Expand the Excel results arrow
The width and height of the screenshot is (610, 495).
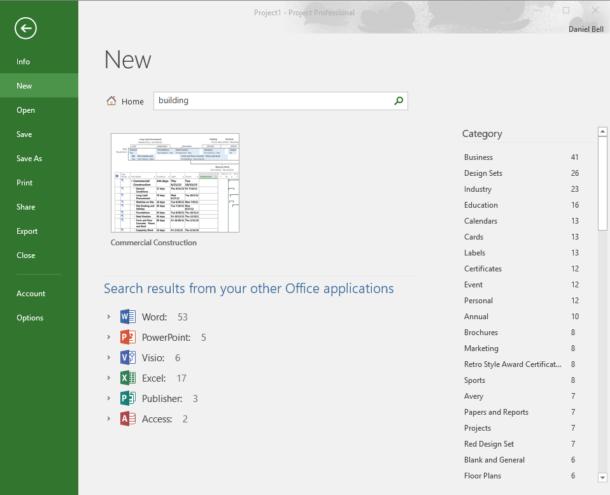coord(109,378)
